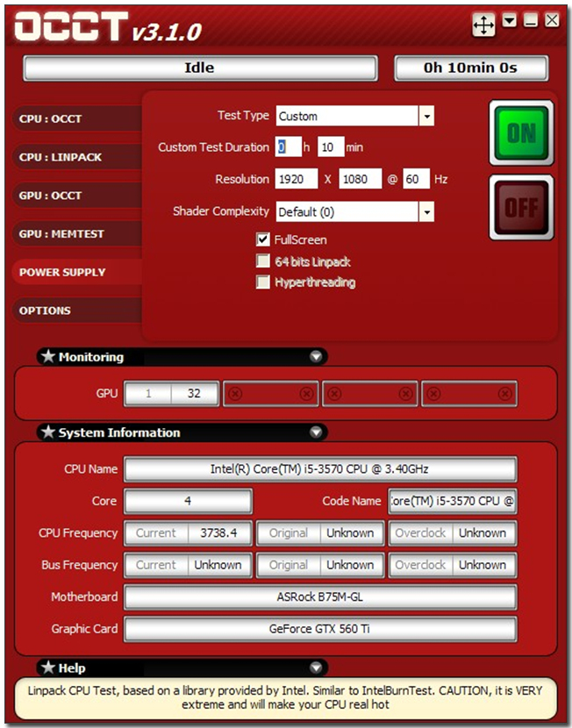Viewport: 572px width, 728px height.
Task: Click the down-arrow menu icon in title bar
Action: [510, 20]
